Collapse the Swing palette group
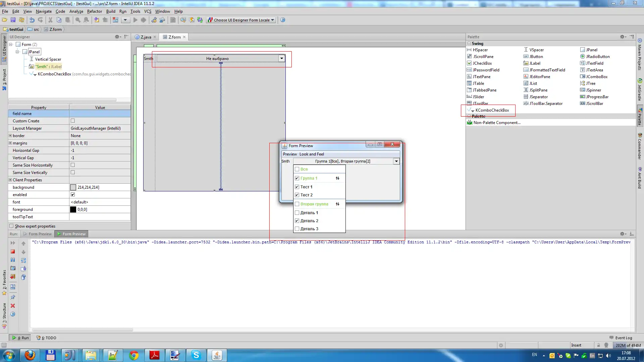644x362 pixels. pyautogui.click(x=469, y=44)
